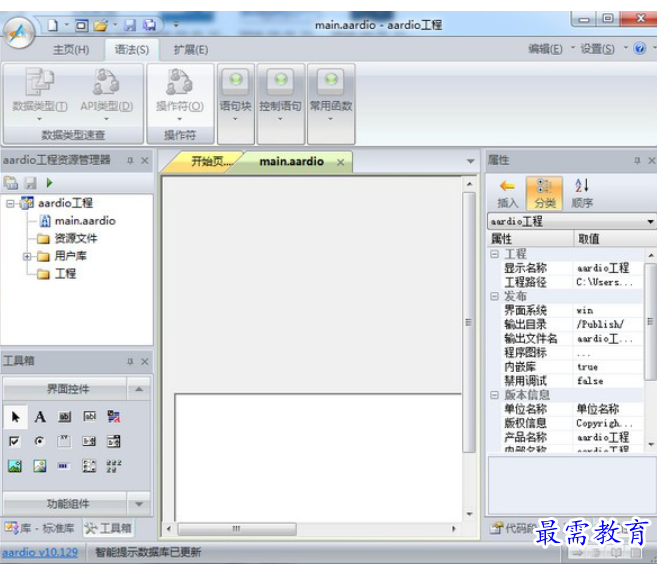This screenshot has height=564, width=657.
Task: Run the project with the green play icon
Action: click(49, 183)
